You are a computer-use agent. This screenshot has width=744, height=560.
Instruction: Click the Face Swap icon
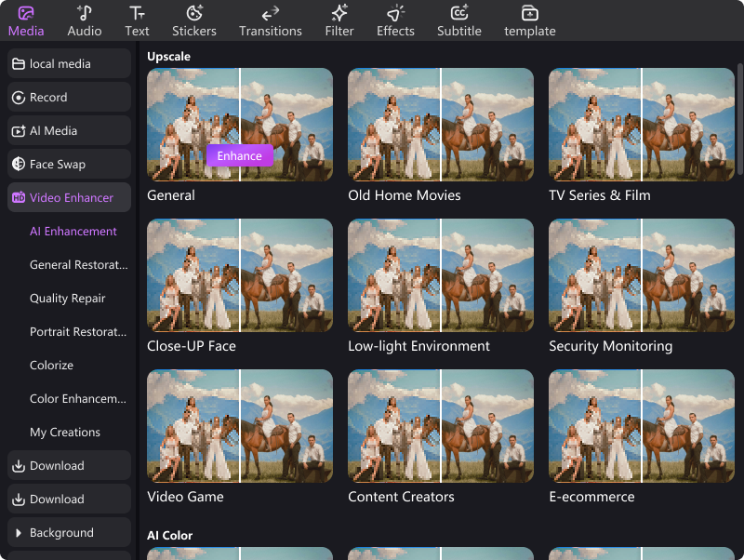[x=19, y=165]
